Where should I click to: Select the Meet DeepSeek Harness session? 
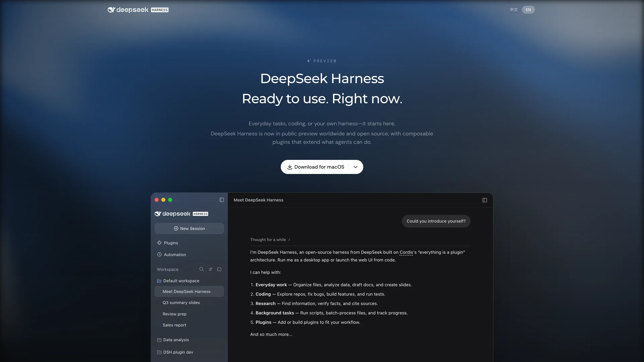(x=189, y=292)
